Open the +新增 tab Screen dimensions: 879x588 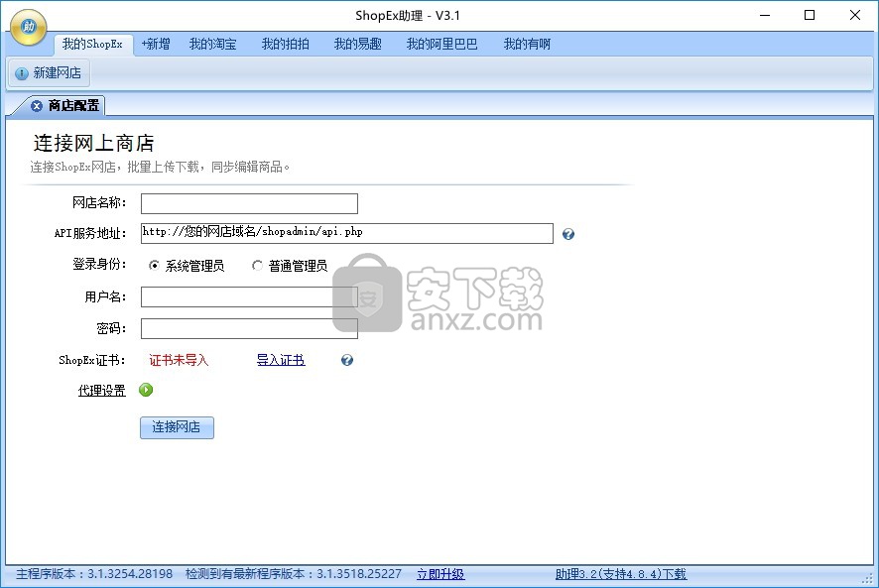pyautogui.click(x=156, y=44)
